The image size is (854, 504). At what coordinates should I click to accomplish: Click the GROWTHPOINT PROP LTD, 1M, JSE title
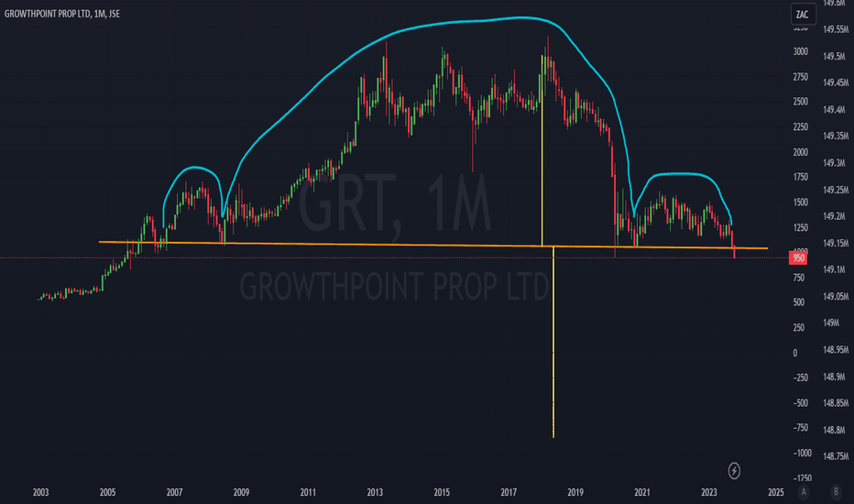(x=62, y=14)
